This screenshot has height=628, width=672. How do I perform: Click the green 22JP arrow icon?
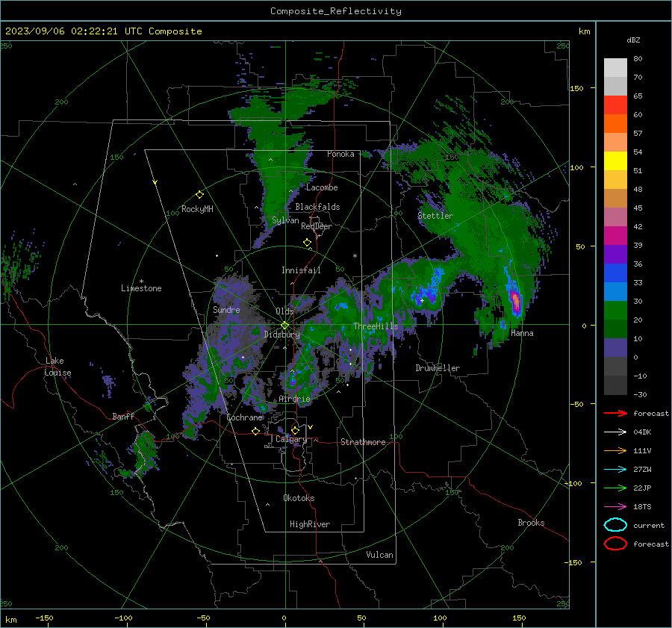(x=615, y=488)
